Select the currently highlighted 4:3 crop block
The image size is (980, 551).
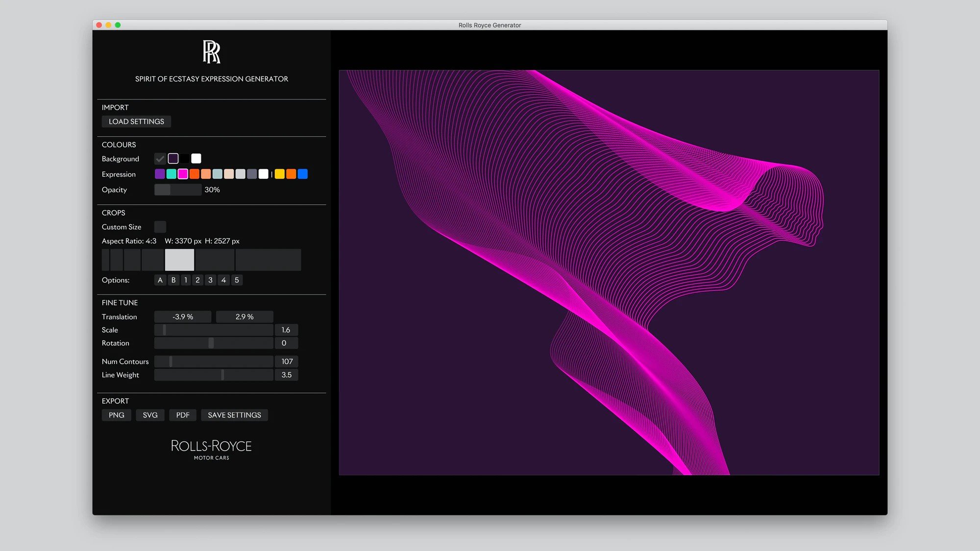click(x=179, y=260)
